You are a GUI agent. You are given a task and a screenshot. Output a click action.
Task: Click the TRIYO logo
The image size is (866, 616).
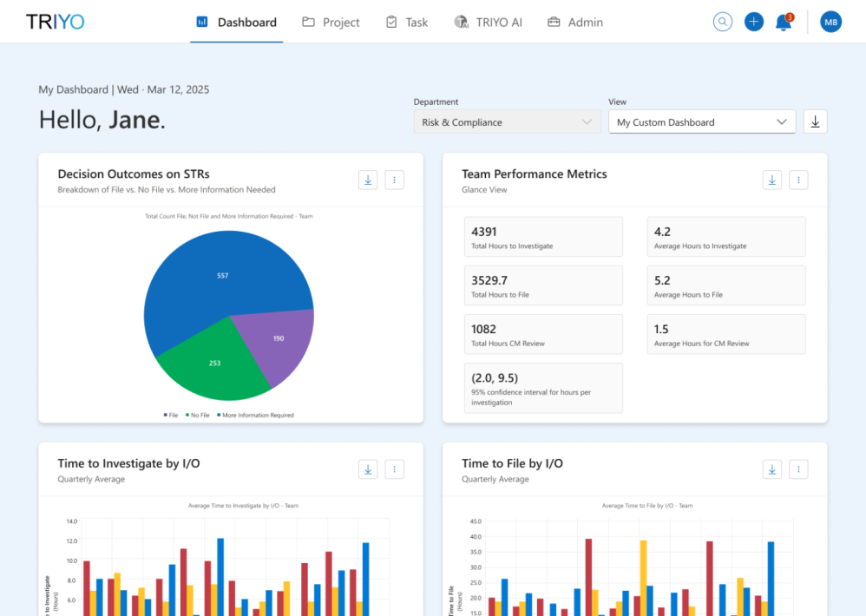(x=54, y=21)
